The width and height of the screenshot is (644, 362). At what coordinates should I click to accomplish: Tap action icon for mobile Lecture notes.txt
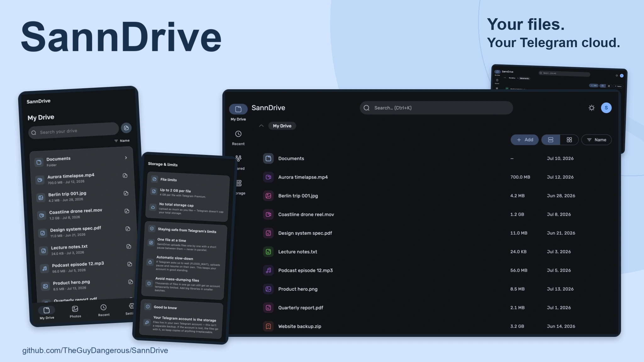point(129,246)
